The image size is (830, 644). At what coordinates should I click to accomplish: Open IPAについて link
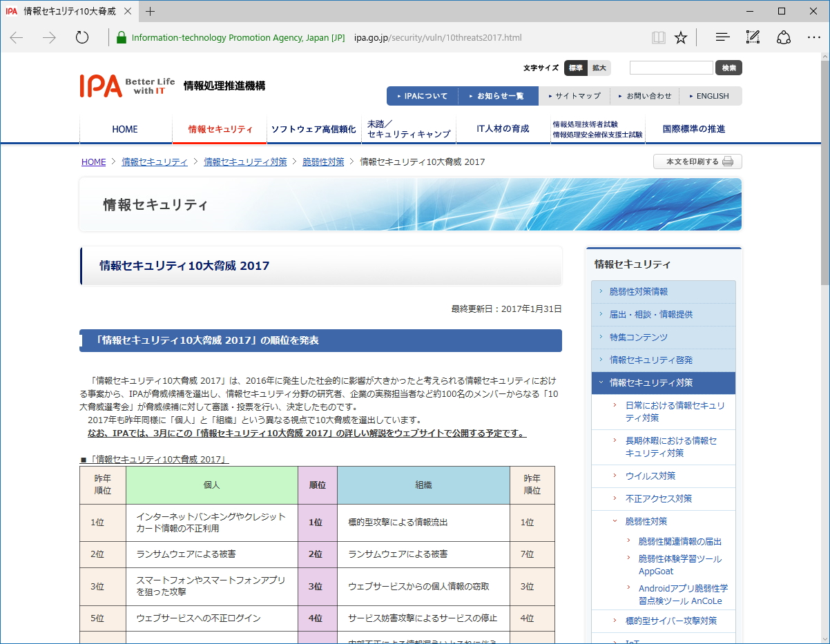click(424, 96)
